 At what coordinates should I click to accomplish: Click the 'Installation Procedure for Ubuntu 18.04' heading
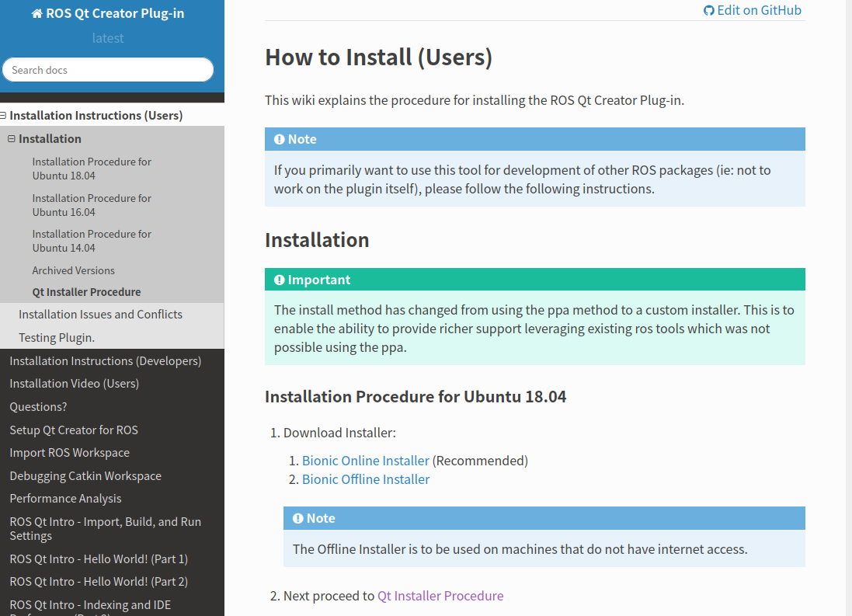[416, 397]
